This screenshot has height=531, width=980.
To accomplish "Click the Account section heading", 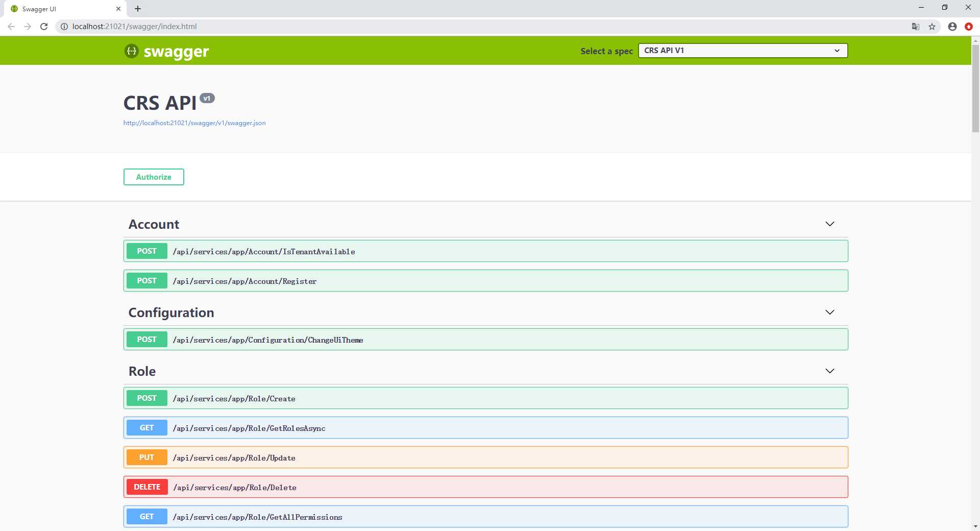I will click(x=154, y=224).
